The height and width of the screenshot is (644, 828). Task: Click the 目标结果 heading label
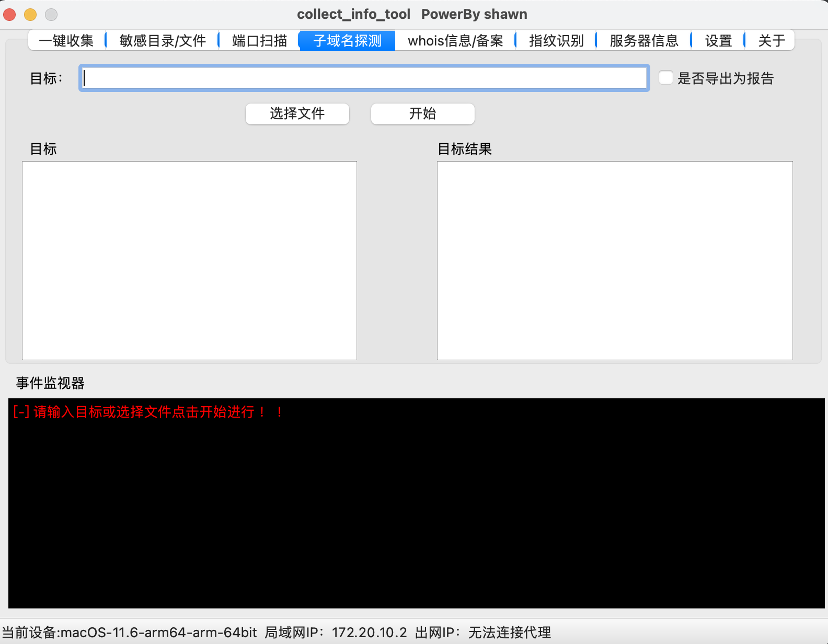pos(465,149)
